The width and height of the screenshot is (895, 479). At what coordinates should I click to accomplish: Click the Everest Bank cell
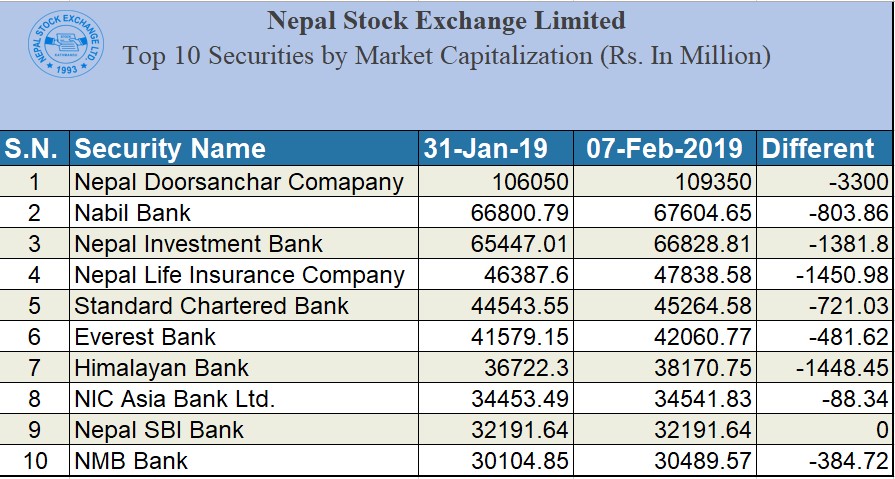(x=244, y=336)
